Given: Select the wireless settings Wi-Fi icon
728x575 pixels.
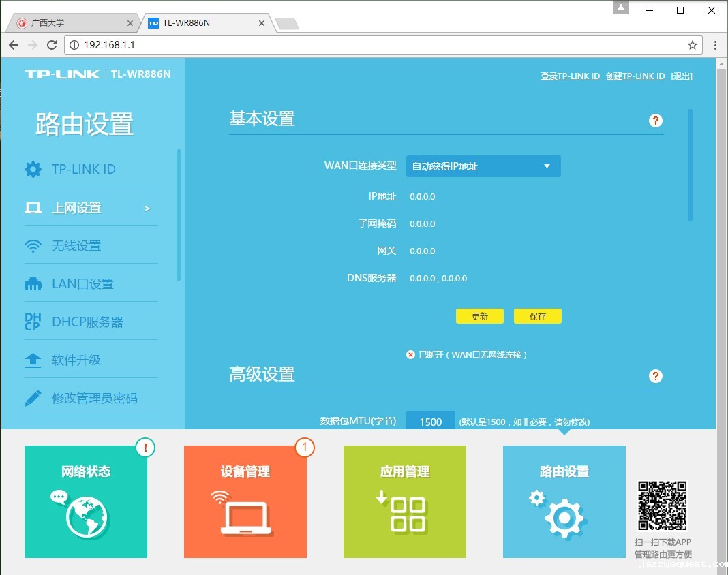Looking at the screenshot, I should tap(33, 246).
